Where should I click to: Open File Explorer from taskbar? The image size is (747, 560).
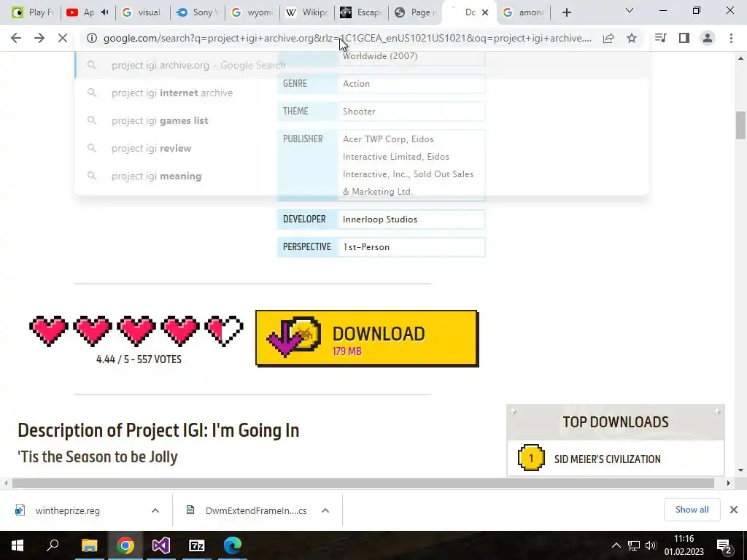[x=89, y=545]
